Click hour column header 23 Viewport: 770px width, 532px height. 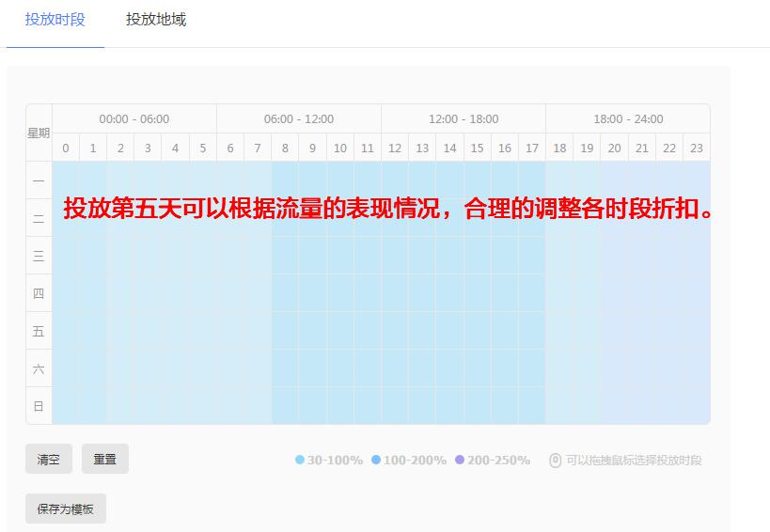697,148
